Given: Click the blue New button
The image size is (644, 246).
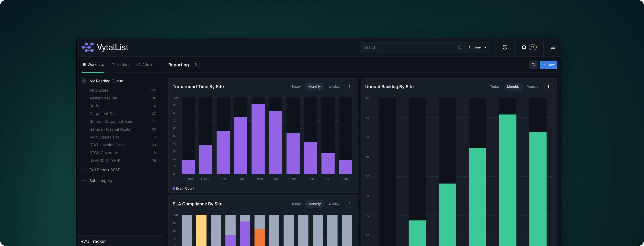Looking at the screenshot, I should click(x=548, y=65).
